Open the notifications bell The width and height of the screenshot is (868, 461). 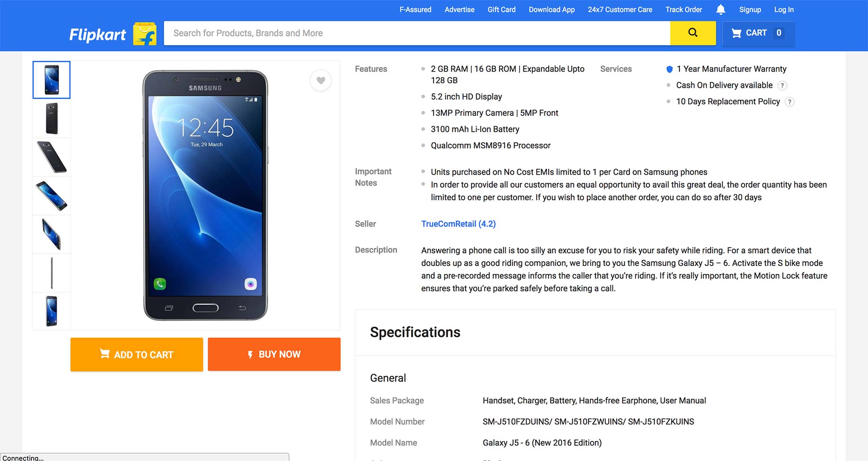coord(721,9)
